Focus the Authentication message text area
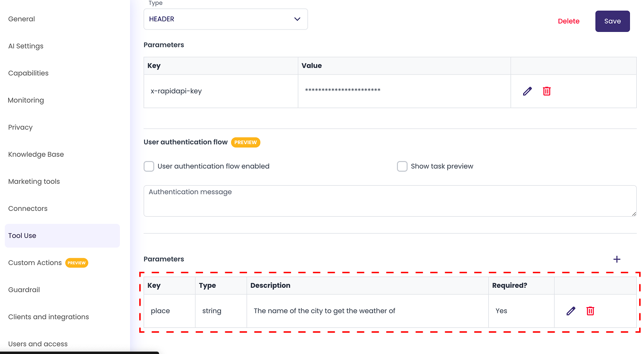 pyautogui.click(x=390, y=201)
